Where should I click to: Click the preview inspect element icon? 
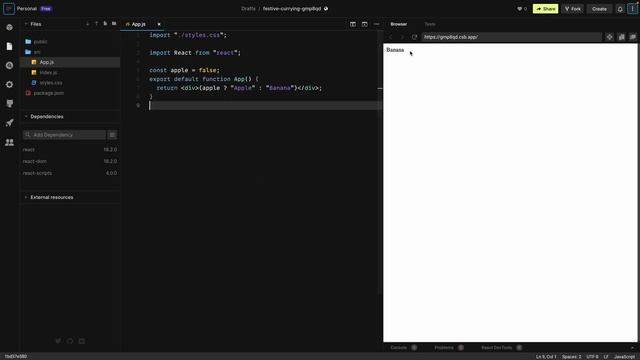pyautogui.click(x=609, y=37)
